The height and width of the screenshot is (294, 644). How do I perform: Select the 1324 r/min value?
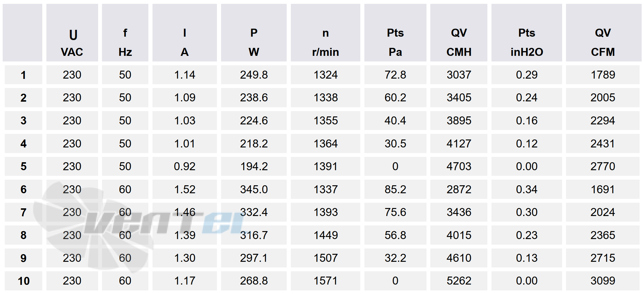click(325, 75)
